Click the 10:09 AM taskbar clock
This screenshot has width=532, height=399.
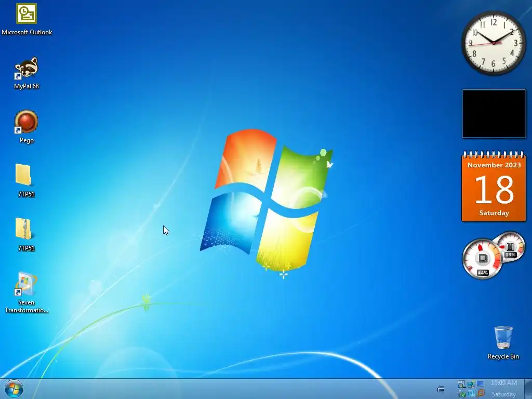coord(504,383)
